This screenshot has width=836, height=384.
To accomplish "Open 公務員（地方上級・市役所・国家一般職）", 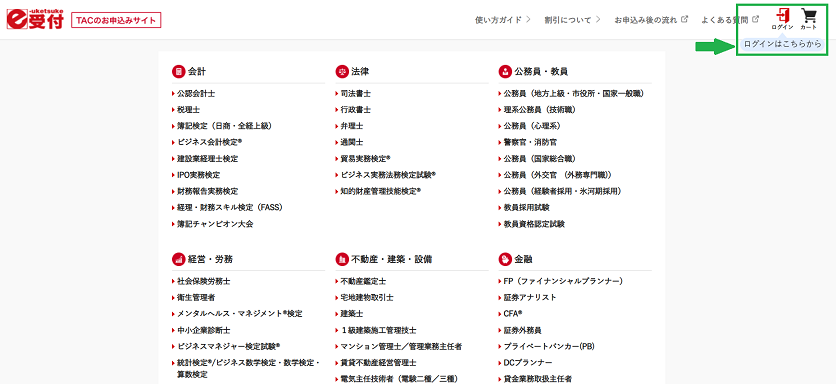I will tap(574, 93).
